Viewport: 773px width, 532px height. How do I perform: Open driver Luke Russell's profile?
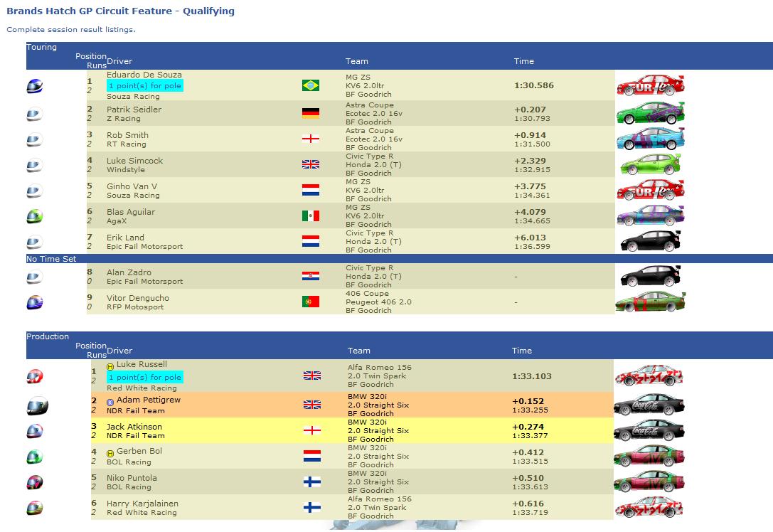(142, 364)
